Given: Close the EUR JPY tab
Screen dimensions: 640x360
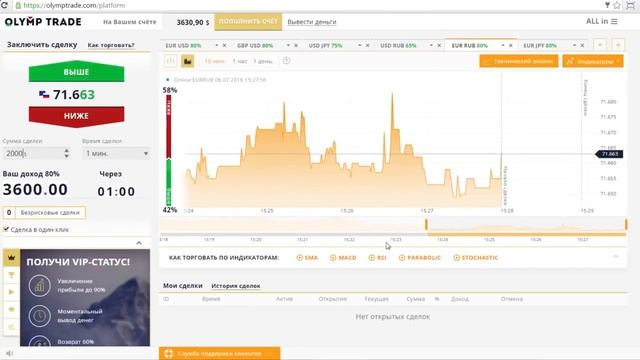Looking at the screenshot, I should point(582,45).
